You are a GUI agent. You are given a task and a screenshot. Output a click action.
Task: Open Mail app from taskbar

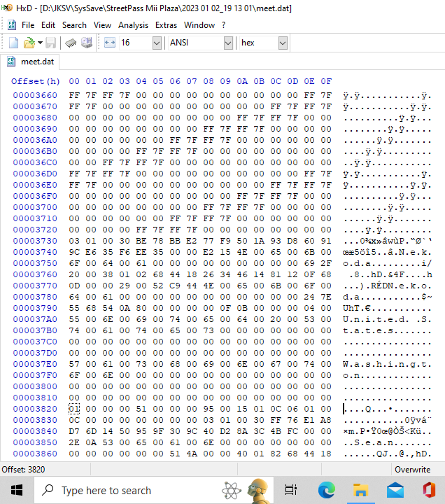point(395,490)
